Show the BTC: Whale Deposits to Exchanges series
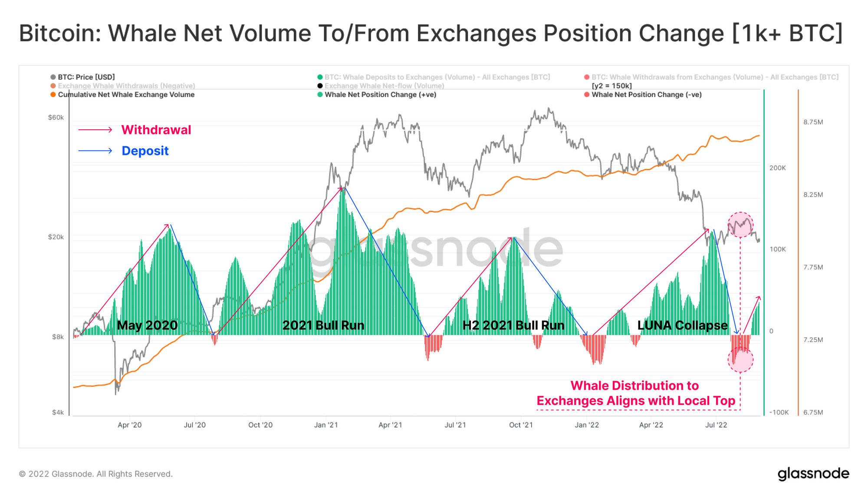868x500 pixels. click(x=437, y=77)
